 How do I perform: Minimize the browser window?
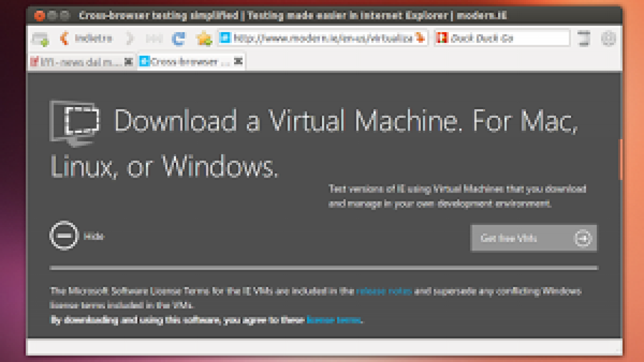[x=52, y=16]
